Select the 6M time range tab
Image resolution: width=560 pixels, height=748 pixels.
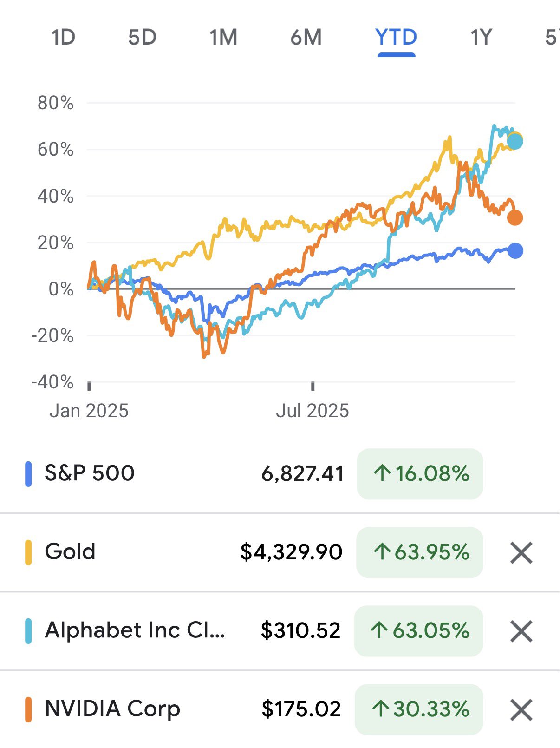306,37
